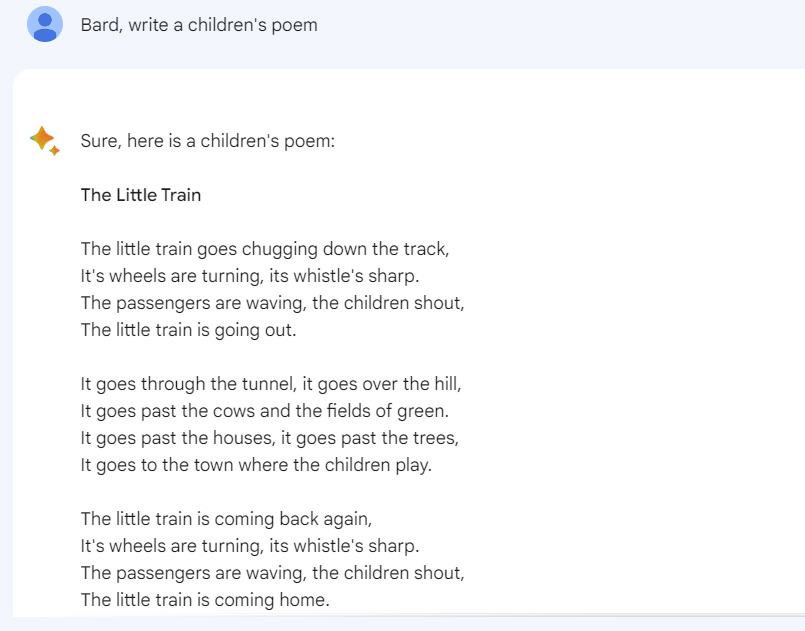Click the final line "The little train is coming home."
The image size is (805, 631).
point(205,600)
